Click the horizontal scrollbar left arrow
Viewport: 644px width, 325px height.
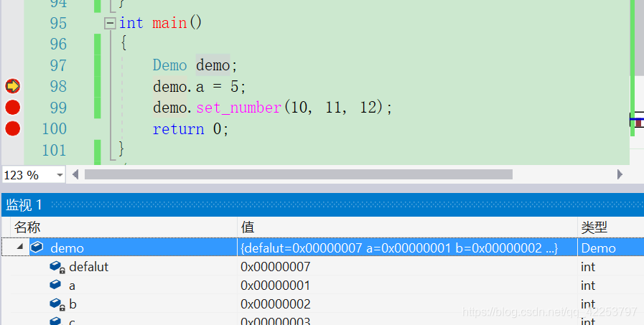75,175
